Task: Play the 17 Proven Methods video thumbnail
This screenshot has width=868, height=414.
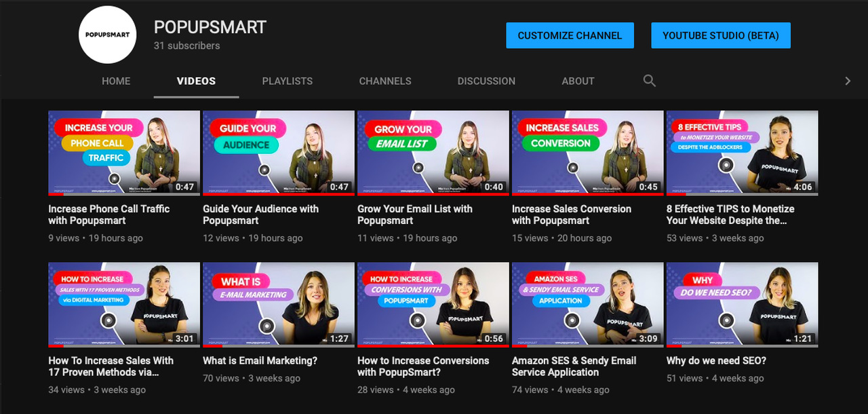Action: click(124, 305)
